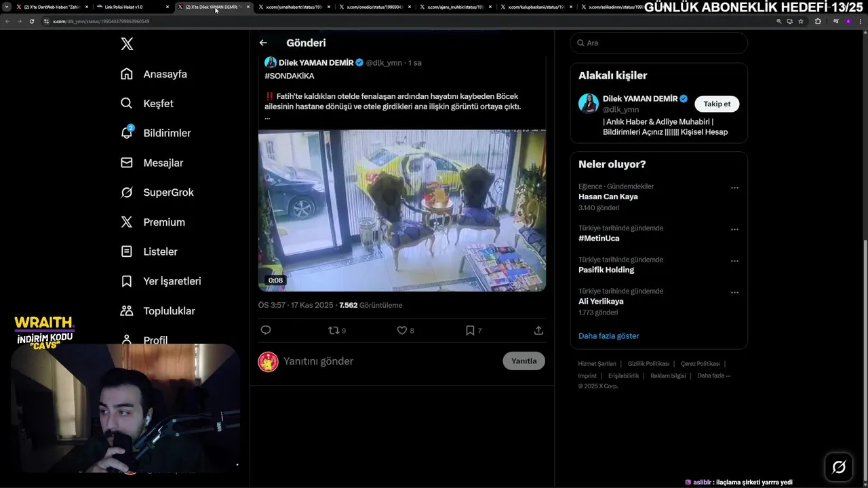Open the Chrome profile avatar
Viewport: 868px width, 488px height.
tap(848, 21)
